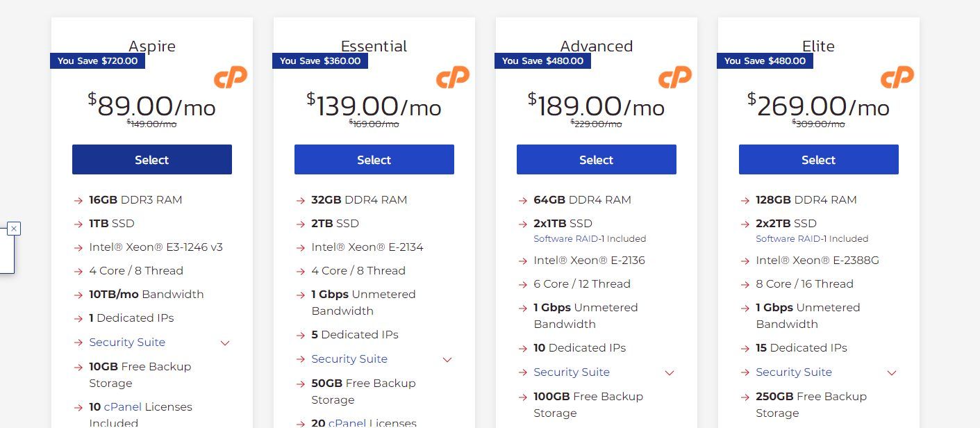Expand Security Suite chevron in Aspire plan

pos(225,343)
